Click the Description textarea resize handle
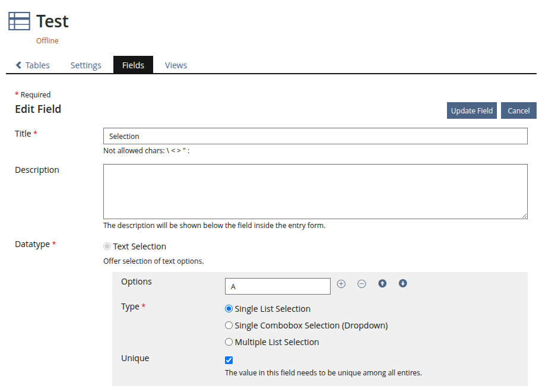The image size is (539, 392). pos(525,216)
